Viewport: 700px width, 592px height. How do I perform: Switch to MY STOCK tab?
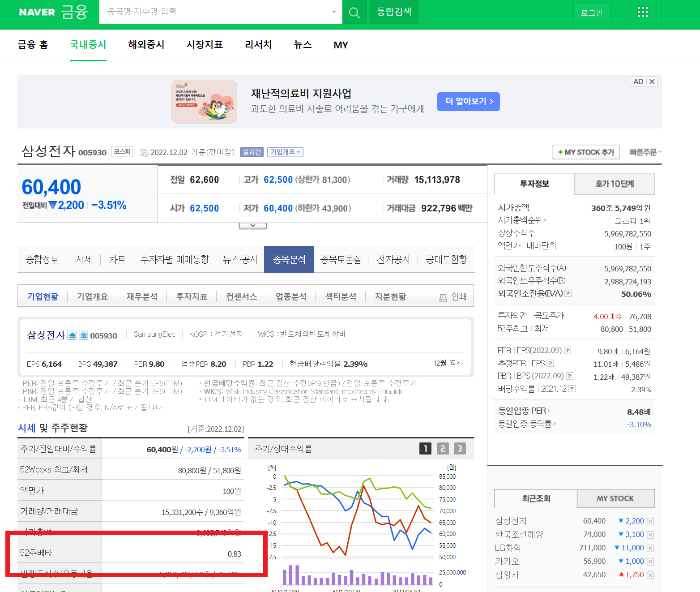point(615,498)
